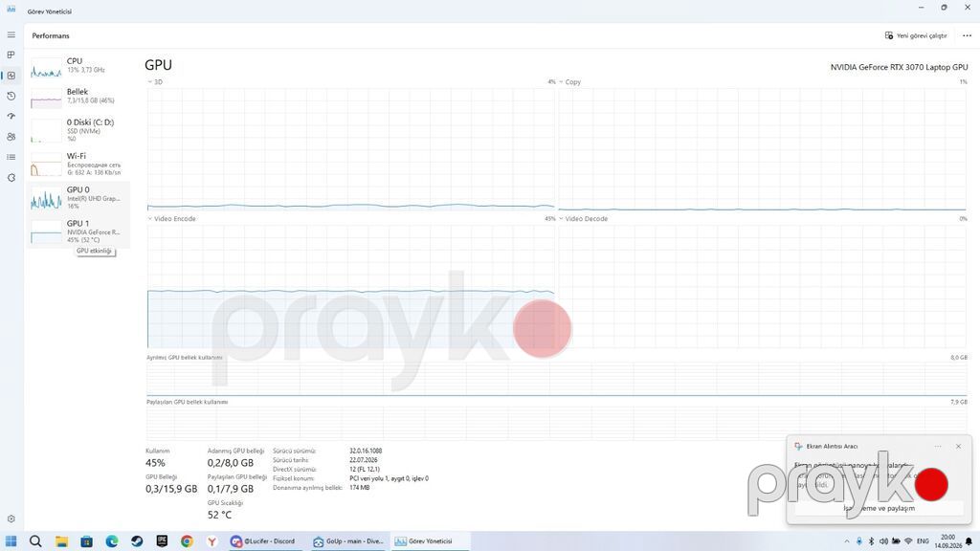Open the 3D engine graph dropdown
Screen dimensions: 980x551
click(x=155, y=82)
